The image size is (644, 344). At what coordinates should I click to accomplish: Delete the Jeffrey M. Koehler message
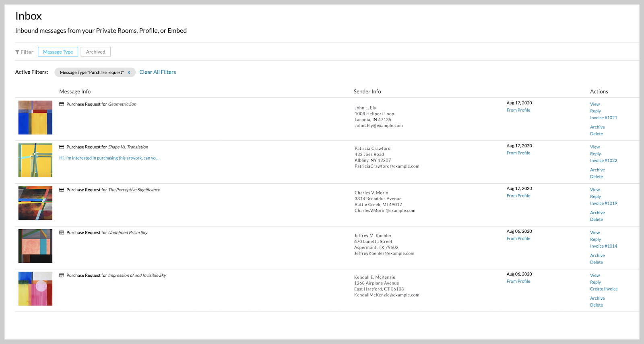point(596,262)
